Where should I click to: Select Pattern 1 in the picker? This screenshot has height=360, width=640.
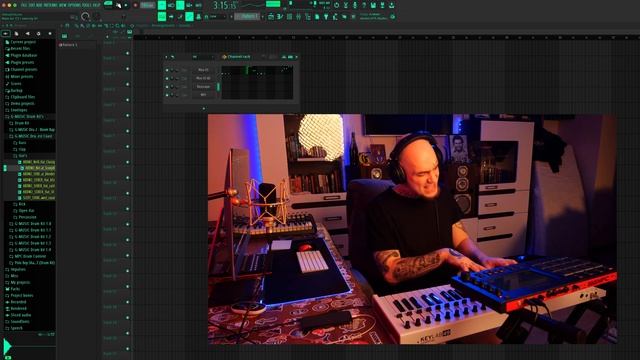point(68,45)
